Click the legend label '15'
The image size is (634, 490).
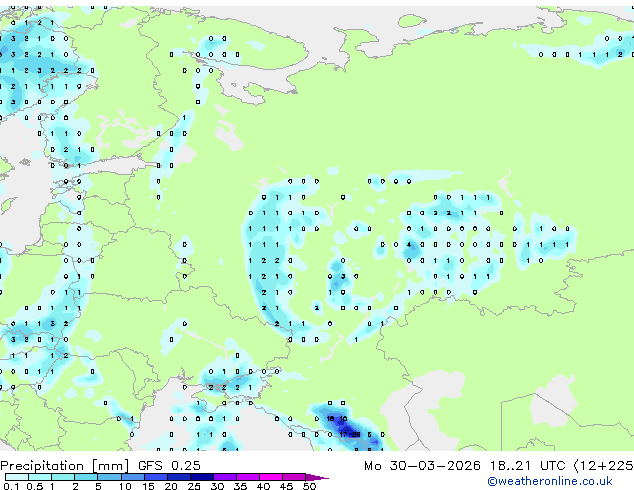click(x=148, y=486)
